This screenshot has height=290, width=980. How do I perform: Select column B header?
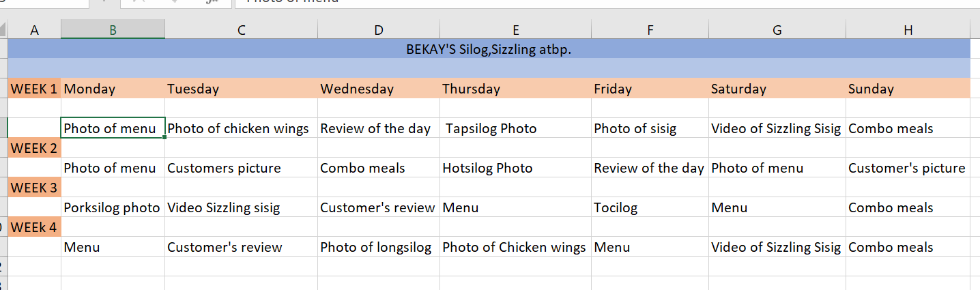pos(113,29)
